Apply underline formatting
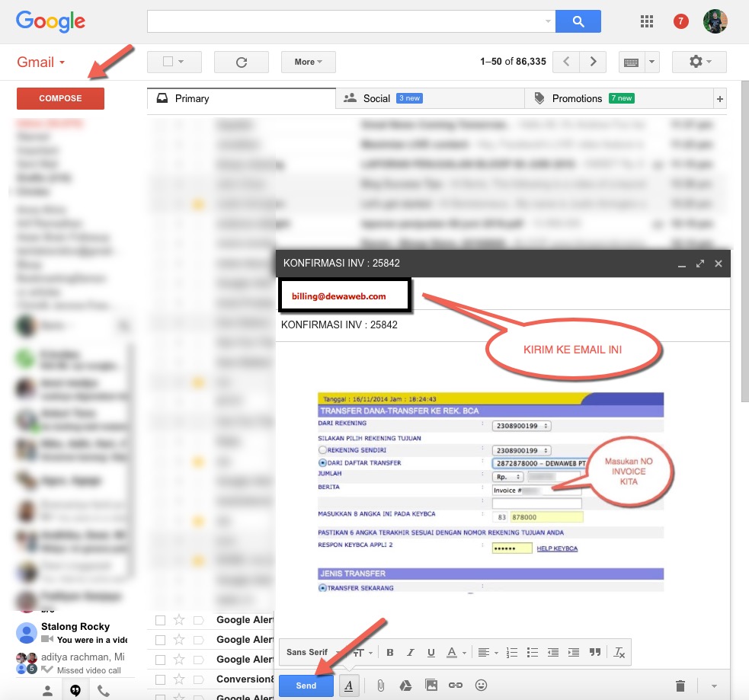This screenshot has width=749, height=700. point(431,652)
